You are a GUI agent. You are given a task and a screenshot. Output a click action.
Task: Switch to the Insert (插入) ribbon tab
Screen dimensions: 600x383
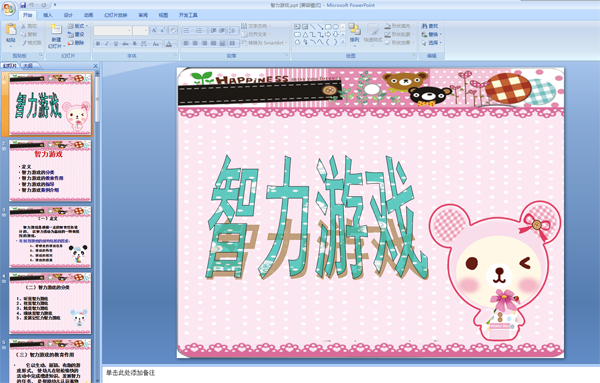[48, 15]
